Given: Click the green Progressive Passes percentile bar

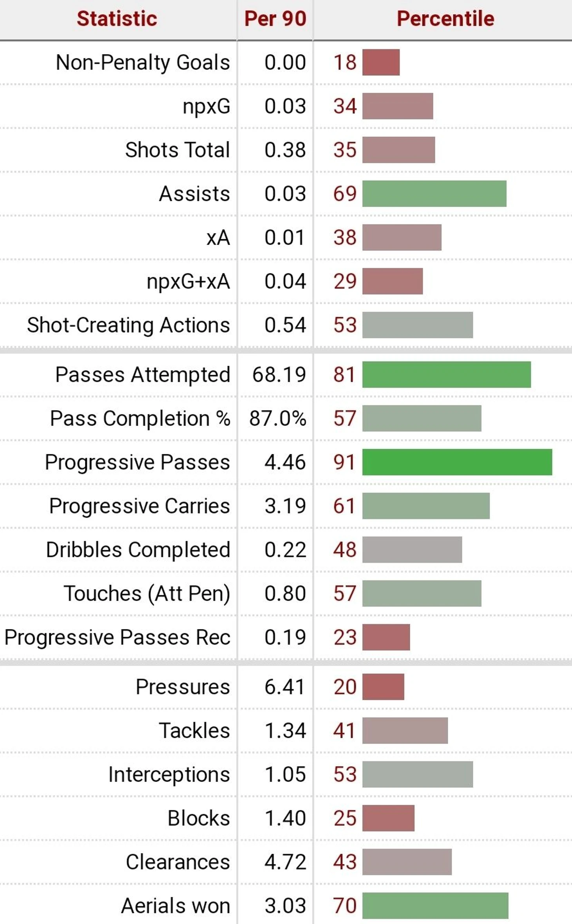Looking at the screenshot, I should point(457,462).
